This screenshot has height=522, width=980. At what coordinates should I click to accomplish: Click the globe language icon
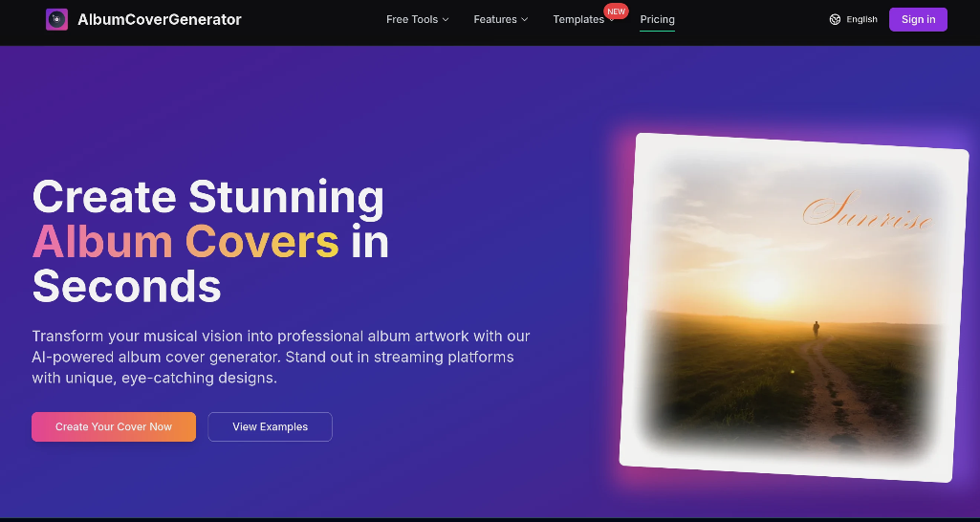(835, 19)
